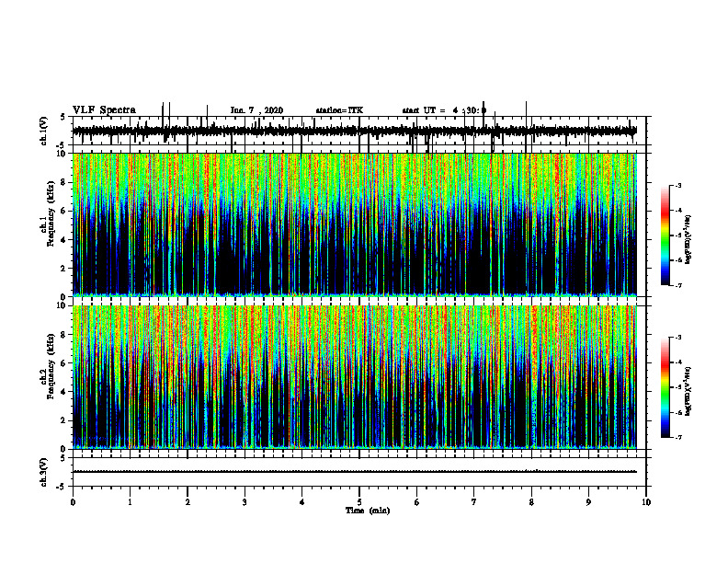Click the time axis tick label "0"
728x563 pixels.
pos(73,502)
